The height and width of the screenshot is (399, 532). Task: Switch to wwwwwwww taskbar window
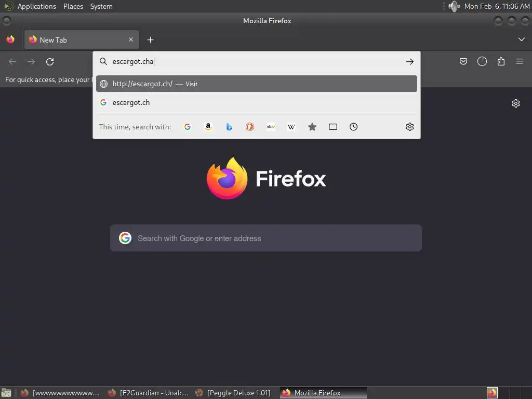(x=60, y=393)
